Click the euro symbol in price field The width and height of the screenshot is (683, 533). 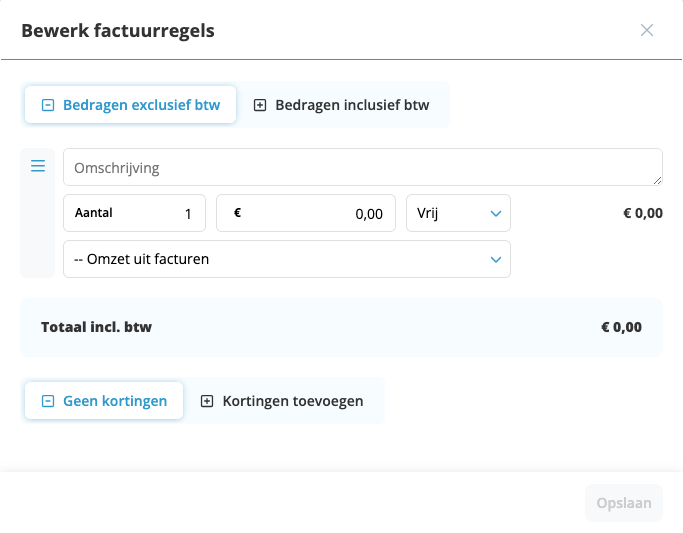tap(237, 213)
